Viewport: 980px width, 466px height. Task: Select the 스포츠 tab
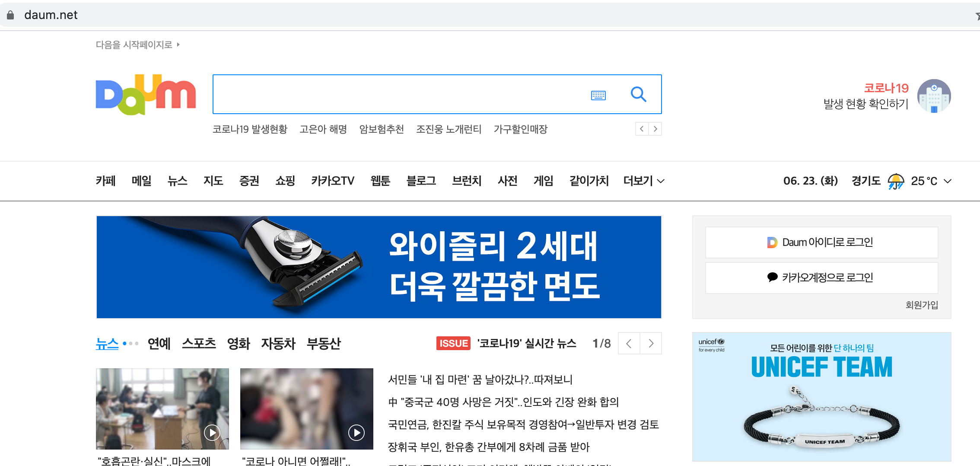click(x=199, y=344)
